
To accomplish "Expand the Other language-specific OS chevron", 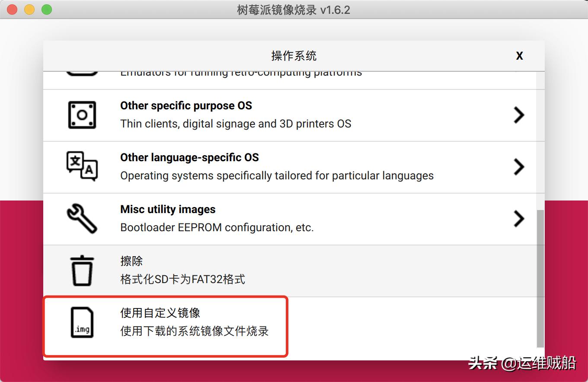I will point(519,166).
